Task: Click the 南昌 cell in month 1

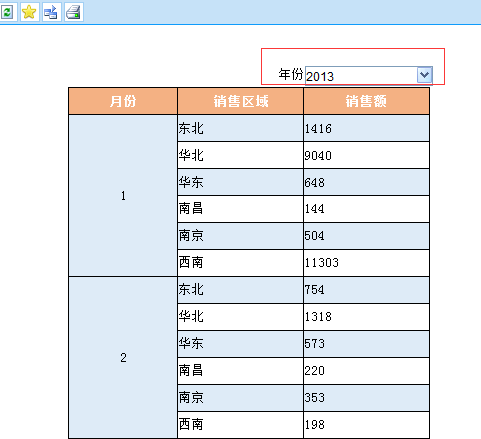Action: [241, 209]
